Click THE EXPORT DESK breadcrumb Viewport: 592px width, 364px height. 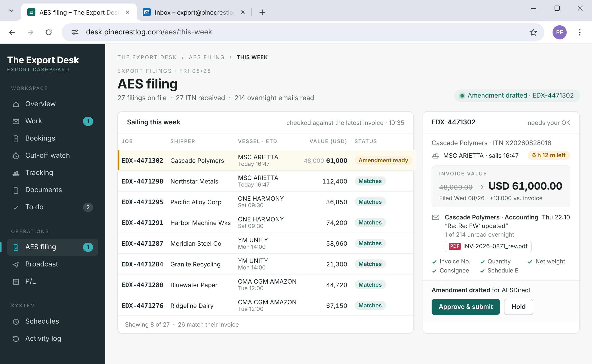[147, 57]
